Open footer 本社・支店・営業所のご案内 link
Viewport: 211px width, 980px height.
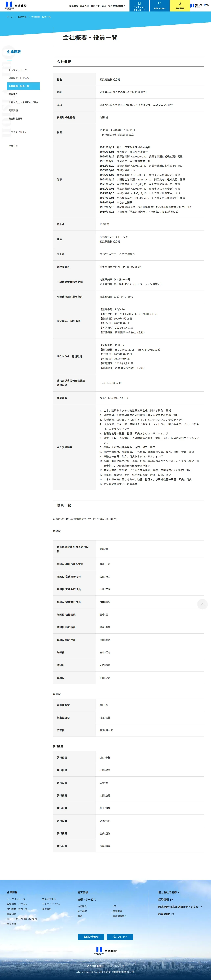pos(22,919)
